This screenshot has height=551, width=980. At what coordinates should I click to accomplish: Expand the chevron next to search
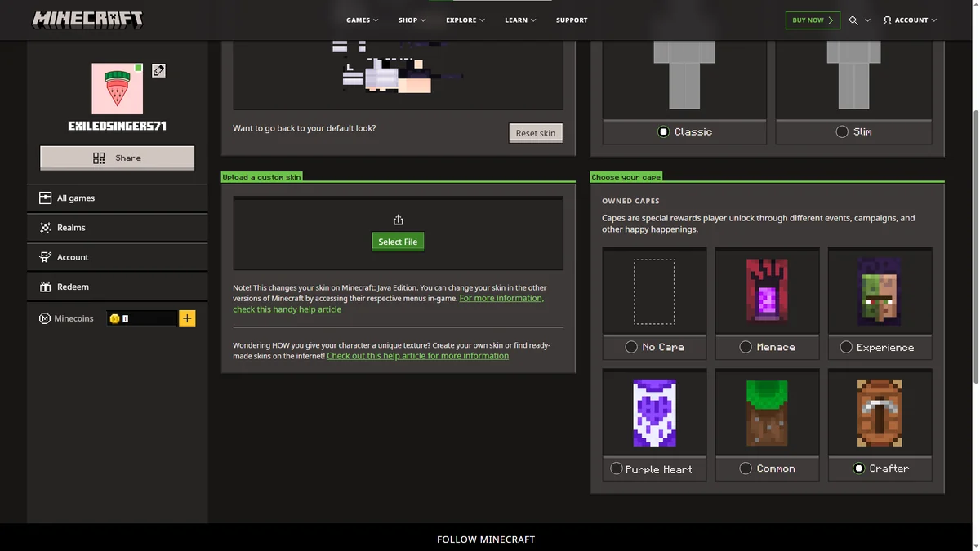[x=867, y=20]
